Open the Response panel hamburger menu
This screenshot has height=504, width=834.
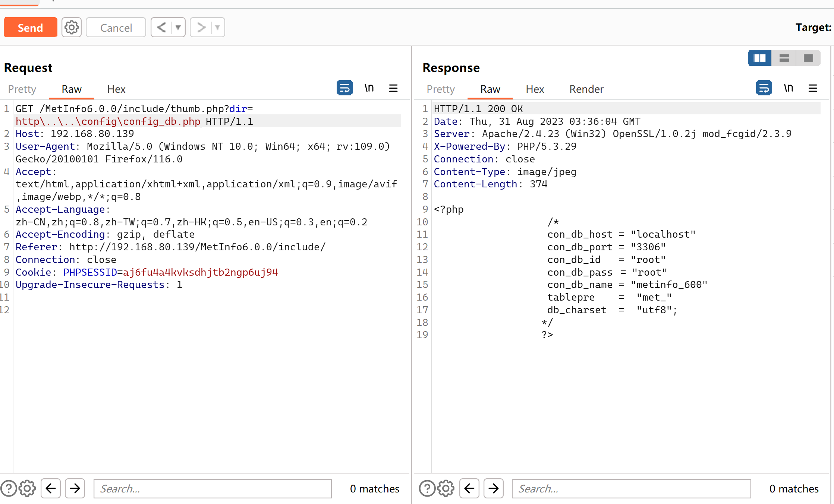[x=812, y=88]
